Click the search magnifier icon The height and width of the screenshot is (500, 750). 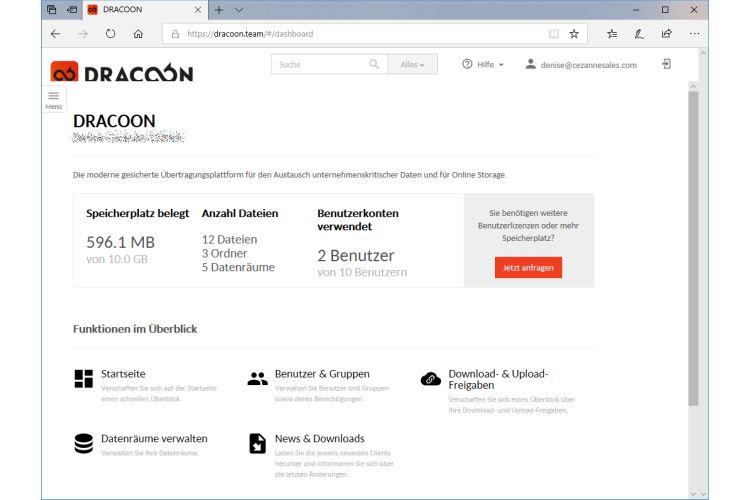pos(375,64)
